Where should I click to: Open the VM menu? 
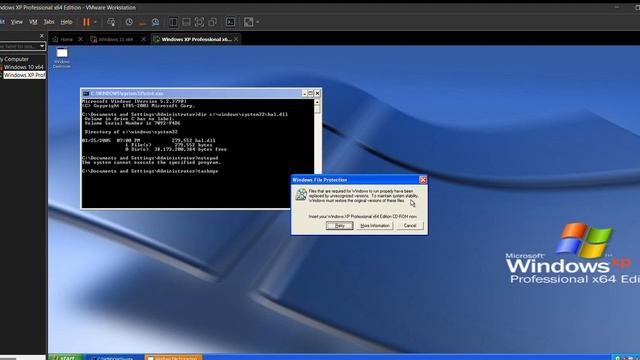[33, 22]
